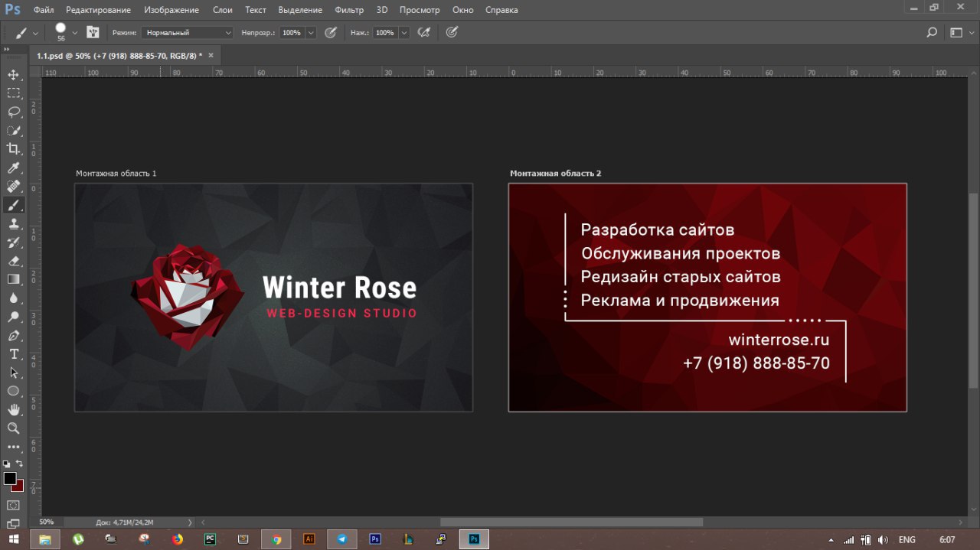
Task: Select the Pen tool
Action: point(14,336)
